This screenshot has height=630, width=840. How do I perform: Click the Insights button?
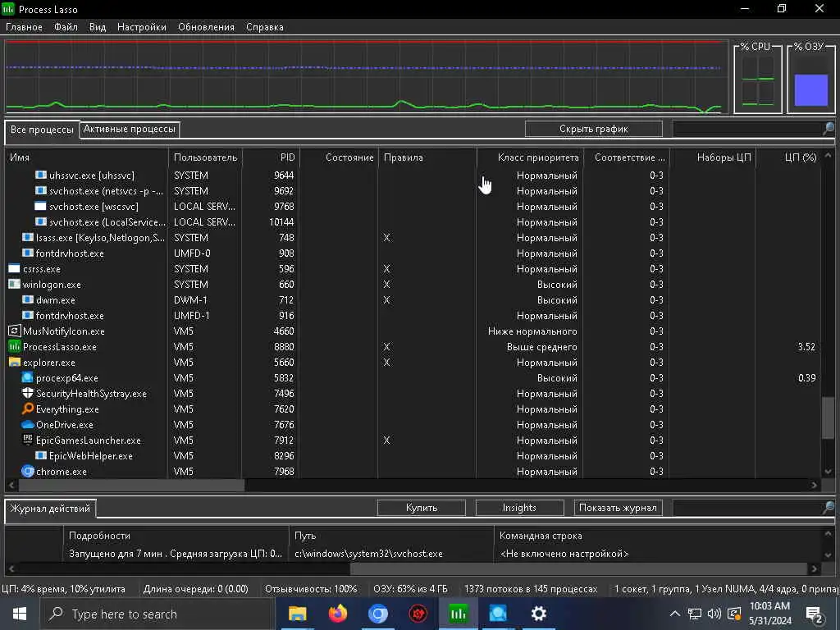pyautogui.click(x=519, y=507)
